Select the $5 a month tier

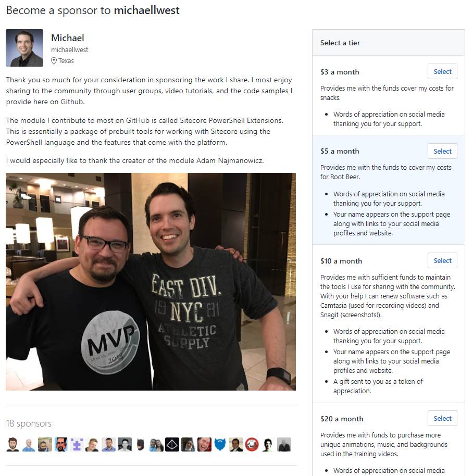point(442,151)
